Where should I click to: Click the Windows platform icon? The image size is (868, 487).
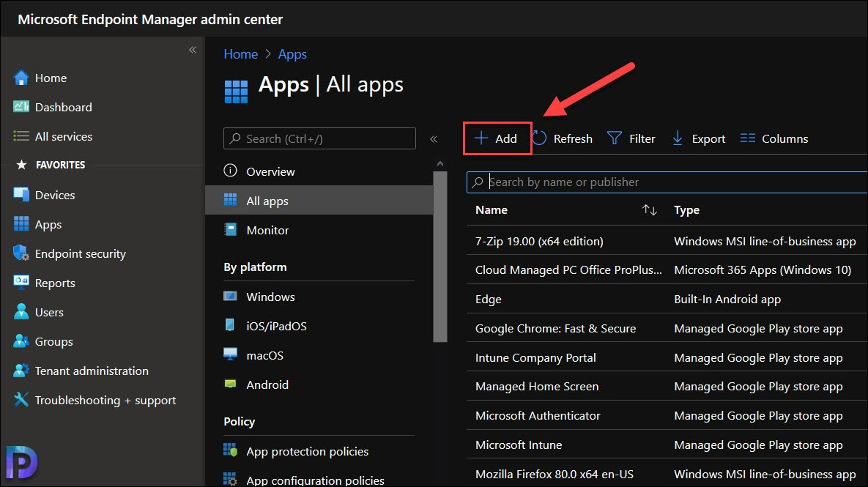(230, 296)
